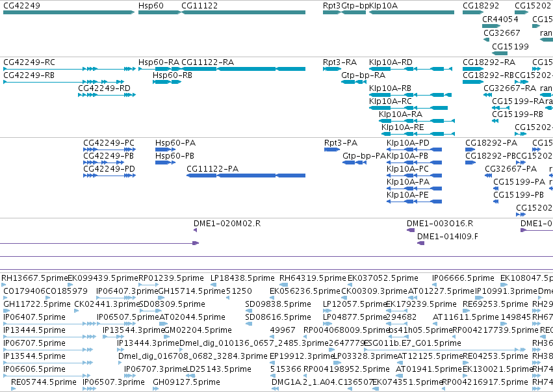Select the Gtp-bp-RA transcript
This screenshot has height=392, width=553.
(354, 82)
